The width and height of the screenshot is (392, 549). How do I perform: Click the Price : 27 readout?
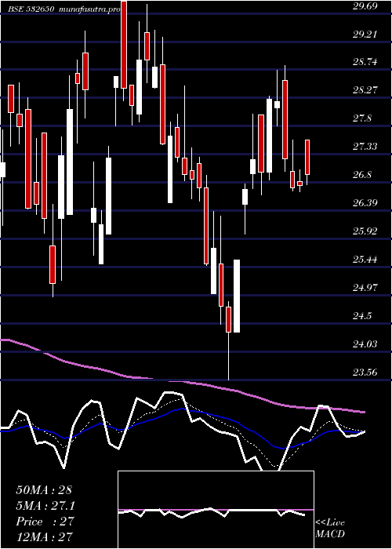(45, 522)
